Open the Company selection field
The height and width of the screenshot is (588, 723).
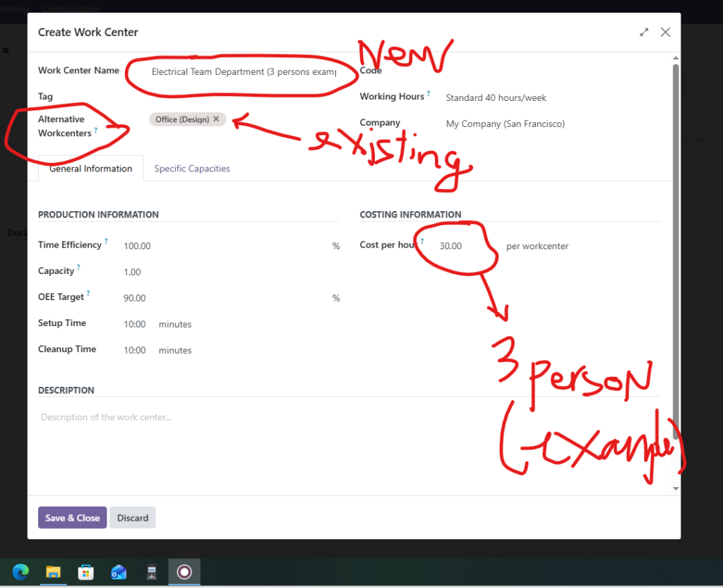[x=551, y=124]
